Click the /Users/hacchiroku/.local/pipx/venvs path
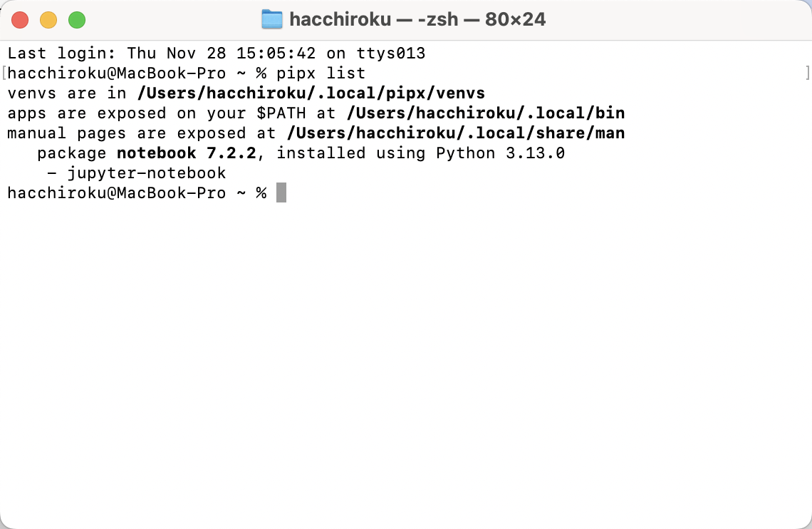This screenshot has width=812, height=529. (311, 93)
